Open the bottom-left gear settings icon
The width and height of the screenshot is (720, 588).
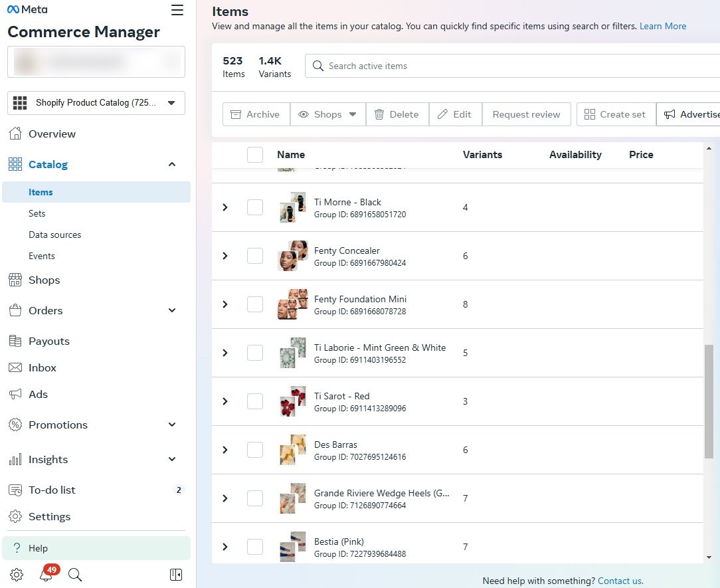[17, 575]
